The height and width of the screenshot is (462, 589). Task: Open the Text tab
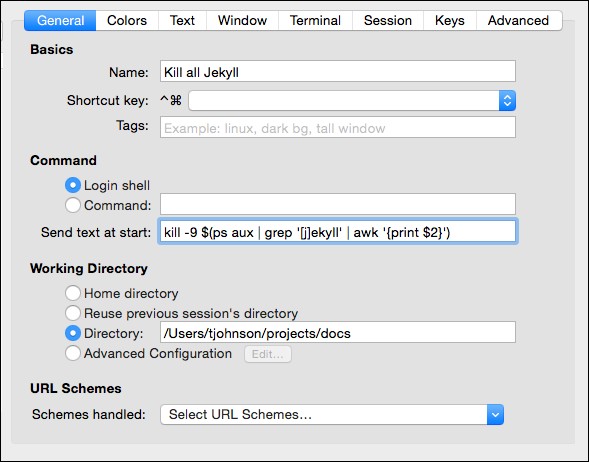point(182,20)
